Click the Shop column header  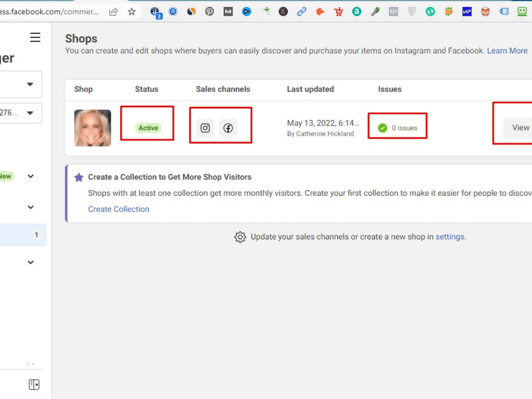coord(84,89)
